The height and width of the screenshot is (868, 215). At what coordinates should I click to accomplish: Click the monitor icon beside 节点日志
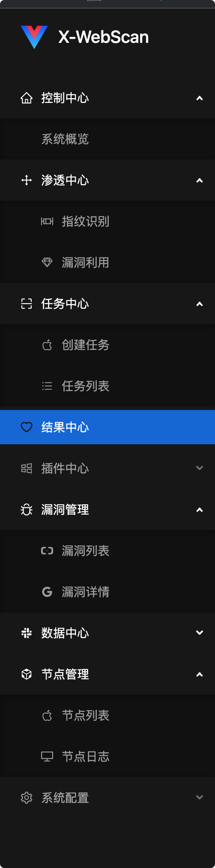[47, 756]
